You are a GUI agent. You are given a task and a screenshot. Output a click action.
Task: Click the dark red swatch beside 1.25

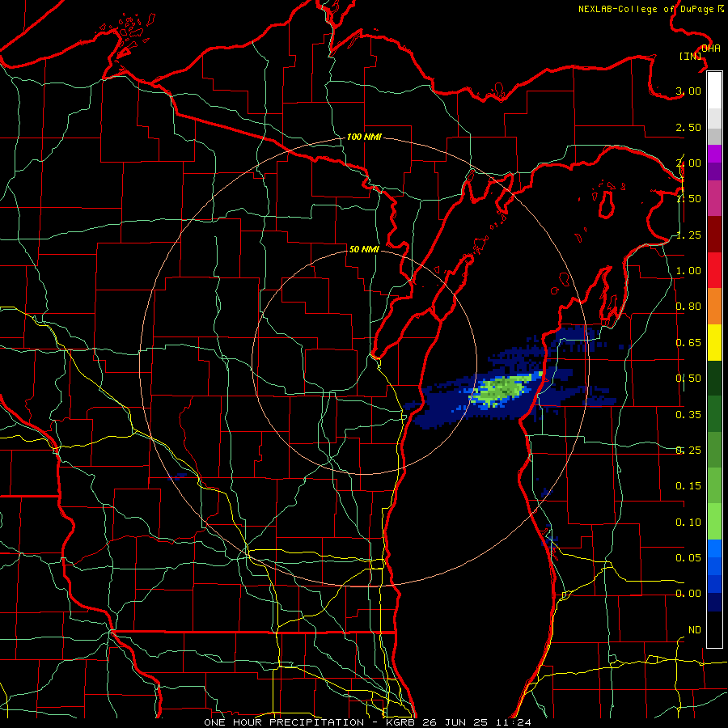click(714, 235)
